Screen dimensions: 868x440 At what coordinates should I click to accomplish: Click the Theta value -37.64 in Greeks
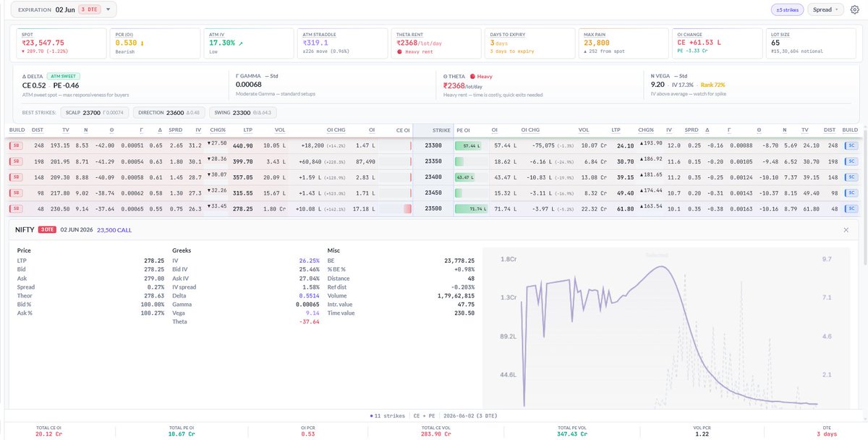pos(310,321)
